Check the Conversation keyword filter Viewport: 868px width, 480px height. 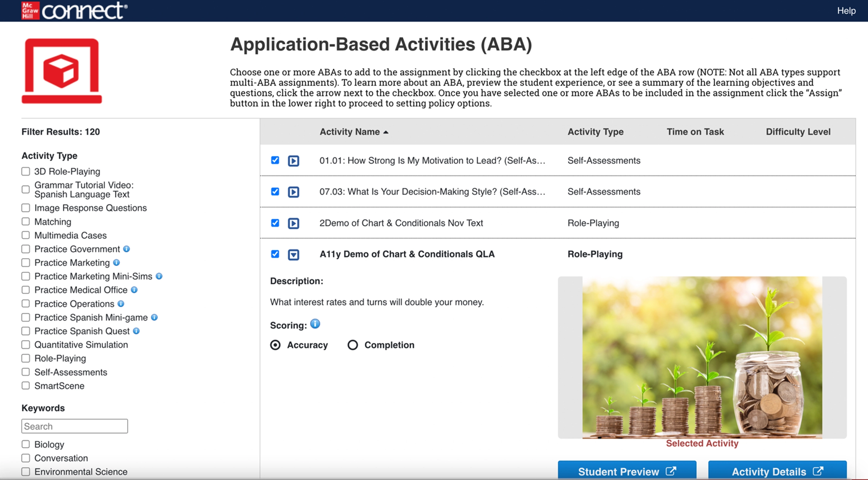pyautogui.click(x=26, y=458)
